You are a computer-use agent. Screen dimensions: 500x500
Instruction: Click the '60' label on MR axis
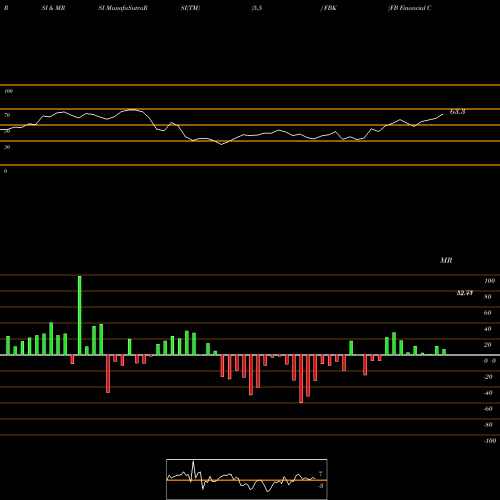pyautogui.click(x=488, y=313)
